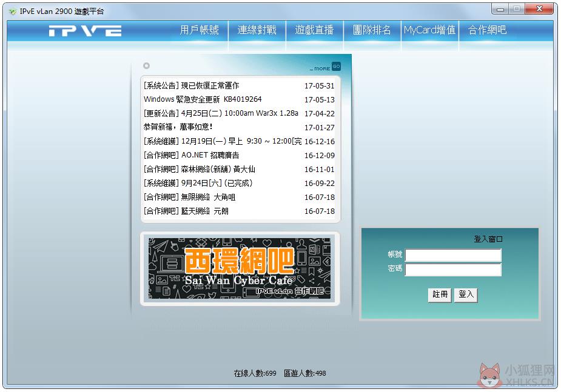
Task: Click the IPVE logo in the header
Action: pos(85,31)
